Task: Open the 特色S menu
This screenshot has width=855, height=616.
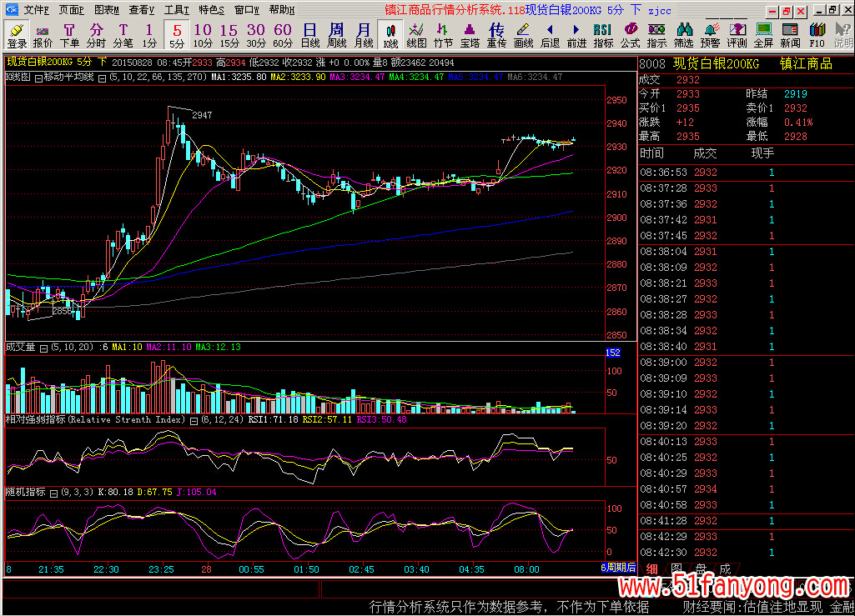Action: [212, 10]
